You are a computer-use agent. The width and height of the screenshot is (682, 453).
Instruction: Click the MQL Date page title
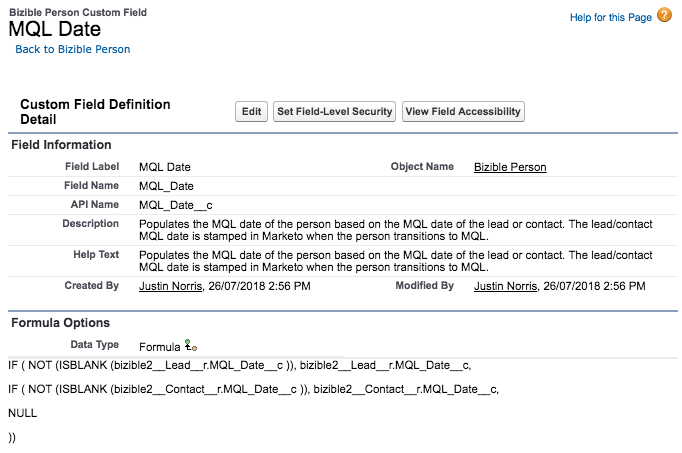pos(54,29)
